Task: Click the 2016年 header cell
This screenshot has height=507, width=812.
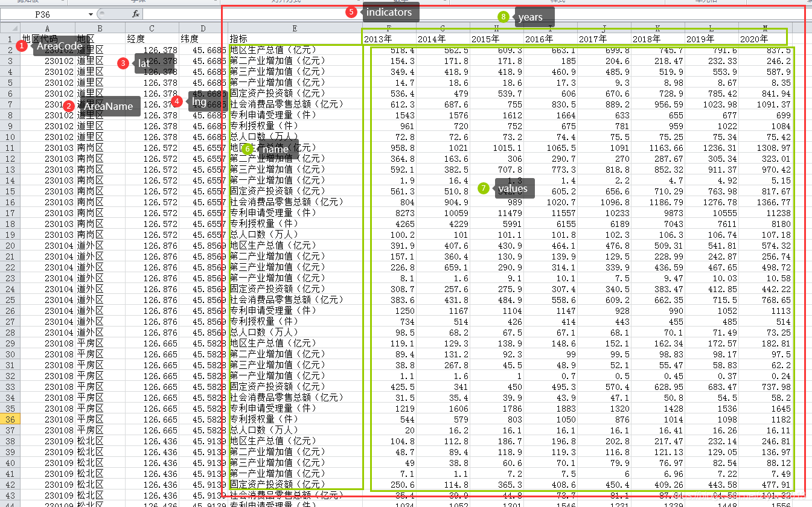Action: pyautogui.click(x=550, y=39)
